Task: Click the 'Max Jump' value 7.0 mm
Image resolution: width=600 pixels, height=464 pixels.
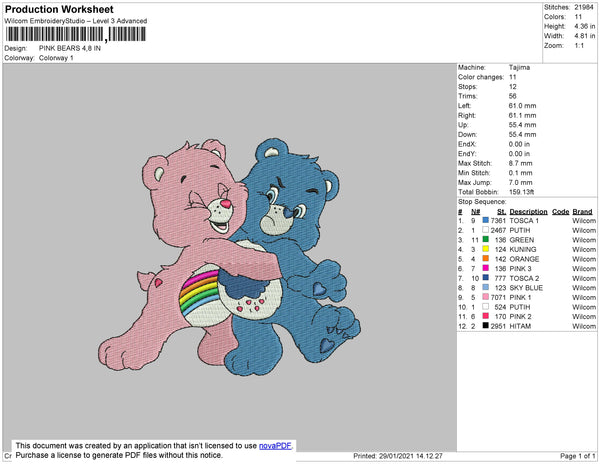Action: pyautogui.click(x=520, y=182)
